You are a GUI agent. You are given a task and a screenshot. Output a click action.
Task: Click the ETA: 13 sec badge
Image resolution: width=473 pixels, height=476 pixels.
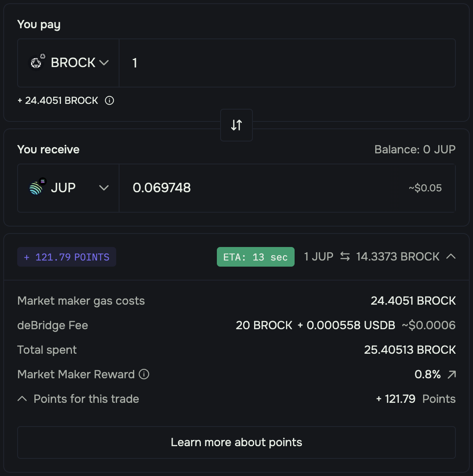(x=256, y=257)
